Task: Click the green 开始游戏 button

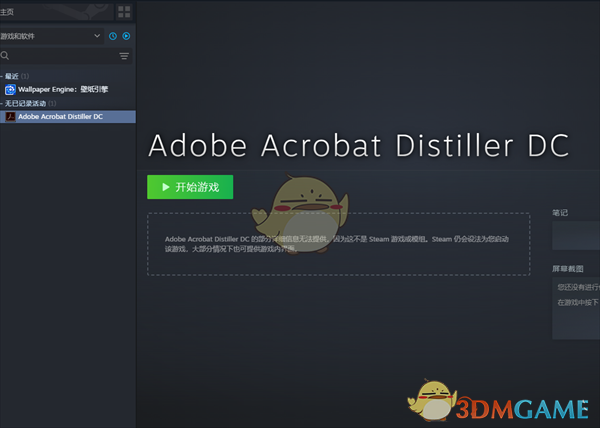Action: (x=190, y=187)
